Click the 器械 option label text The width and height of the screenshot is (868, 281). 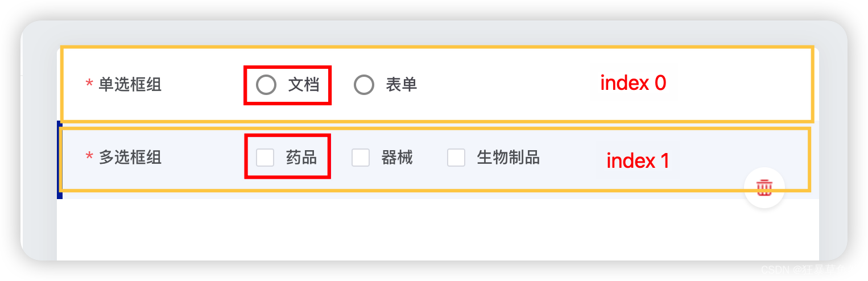coord(397,158)
